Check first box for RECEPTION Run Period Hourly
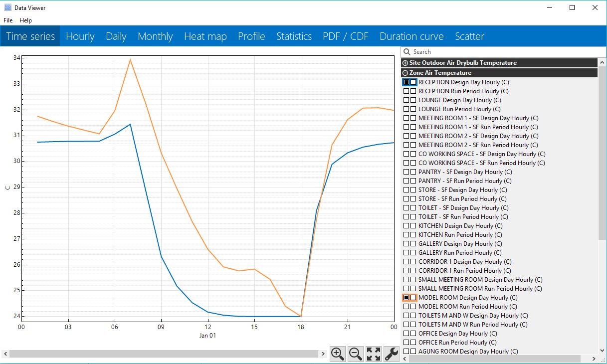This screenshot has height=364, width=607. [x=406, y=91]
